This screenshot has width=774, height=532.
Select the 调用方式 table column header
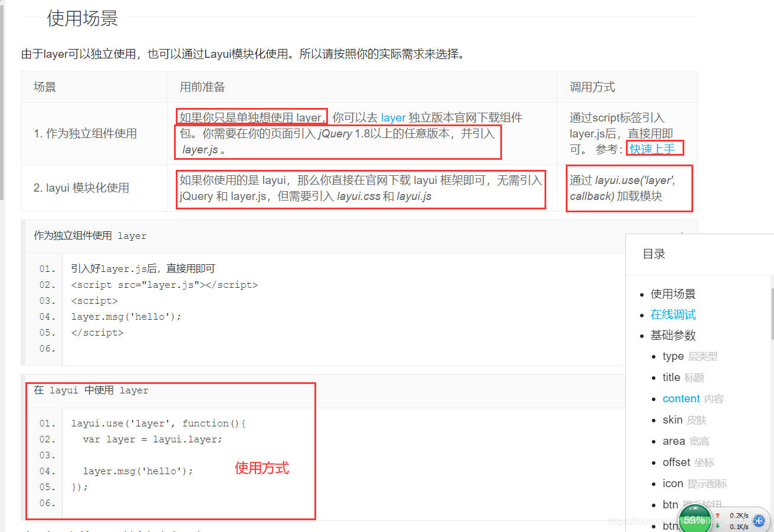[592, 87]
